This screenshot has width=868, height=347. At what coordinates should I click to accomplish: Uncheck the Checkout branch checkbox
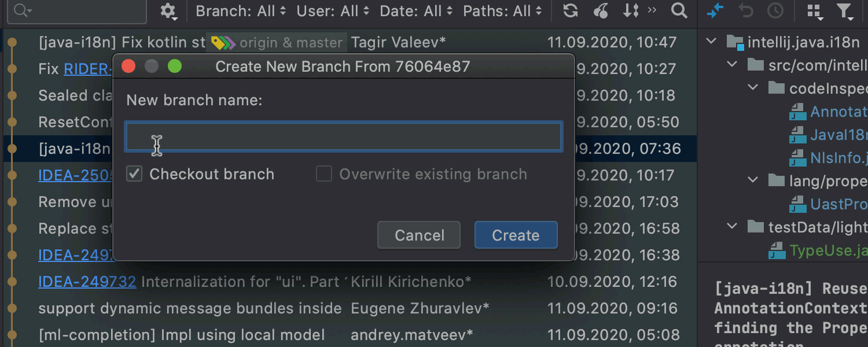coord(134,174)
